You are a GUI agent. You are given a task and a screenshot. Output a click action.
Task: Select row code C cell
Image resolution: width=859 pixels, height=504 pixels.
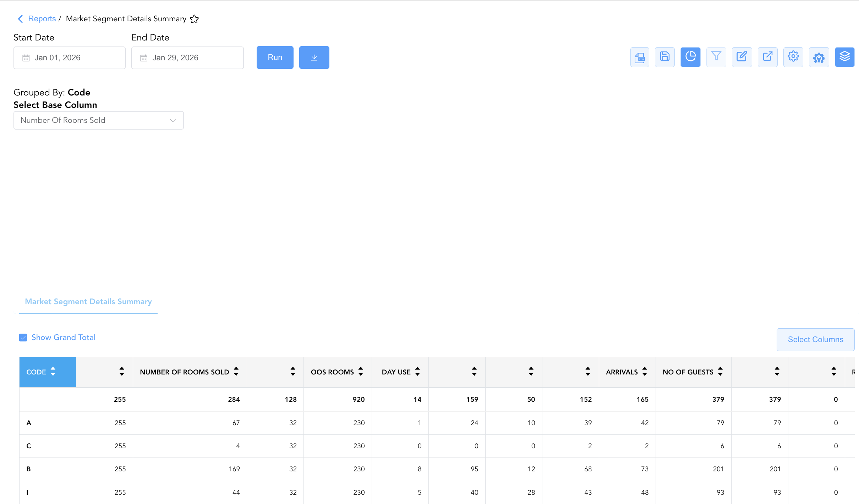(x=48, y=446)
